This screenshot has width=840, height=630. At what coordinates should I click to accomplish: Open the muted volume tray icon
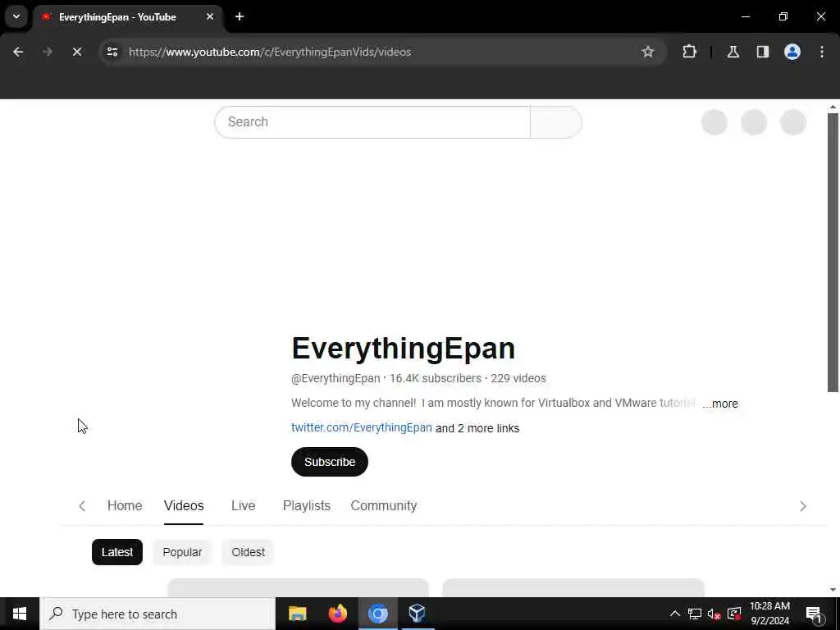(714, 614)
